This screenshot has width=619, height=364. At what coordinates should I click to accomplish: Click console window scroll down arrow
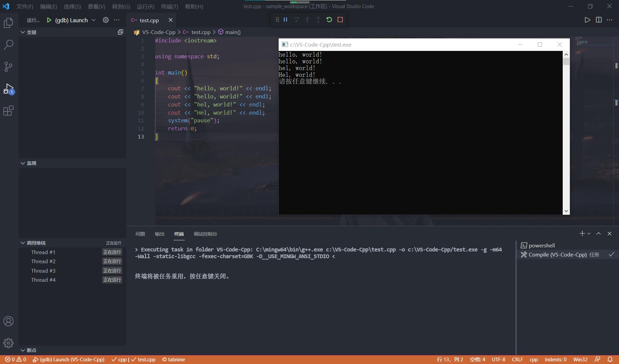tap(566, 211)
